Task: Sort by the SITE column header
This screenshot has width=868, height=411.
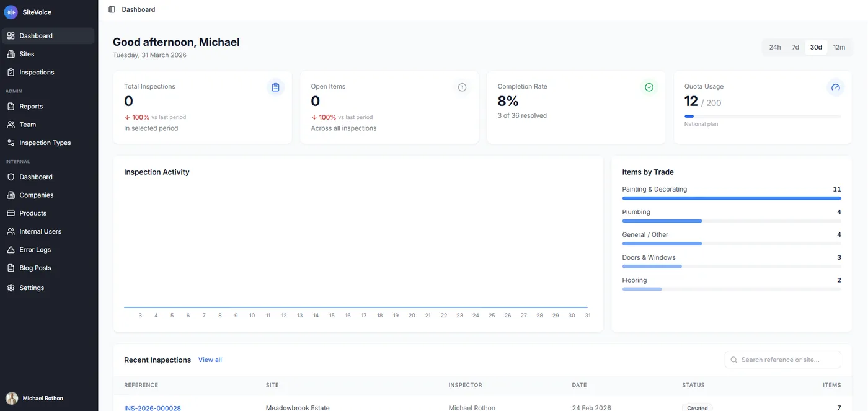Action: click(x=272, y=385)
